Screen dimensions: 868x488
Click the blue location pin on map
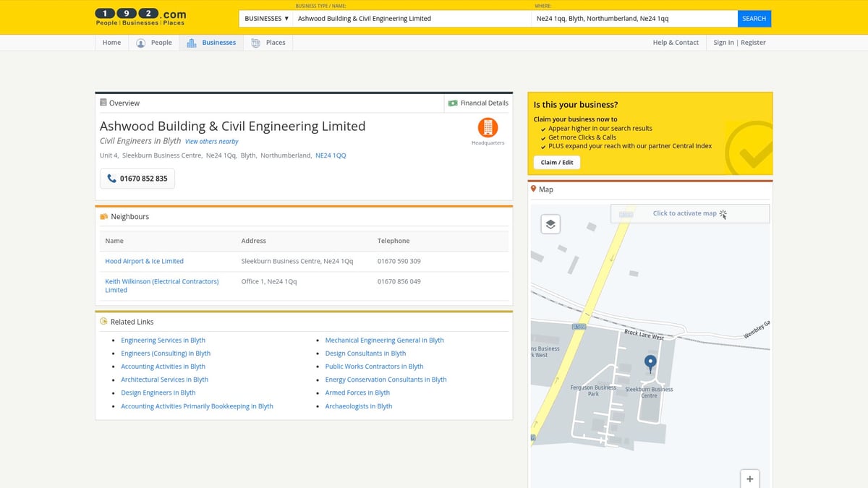(x=650, y=364)
